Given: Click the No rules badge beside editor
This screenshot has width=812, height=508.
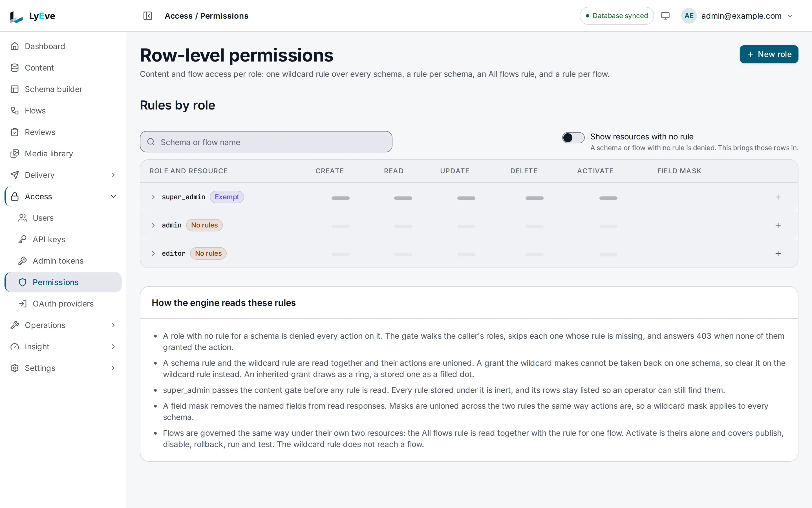Looking at the screenshot, I should point(208,253).
